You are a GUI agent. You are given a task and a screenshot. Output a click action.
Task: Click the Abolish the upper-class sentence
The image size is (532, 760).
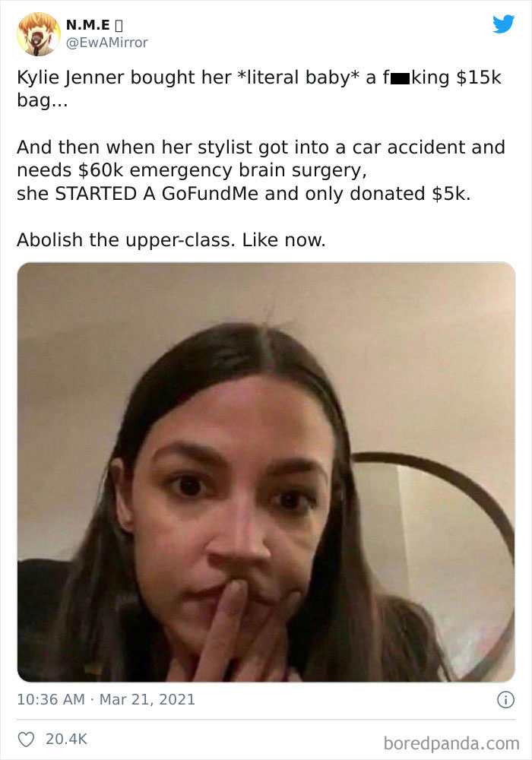tap(171, 240)
